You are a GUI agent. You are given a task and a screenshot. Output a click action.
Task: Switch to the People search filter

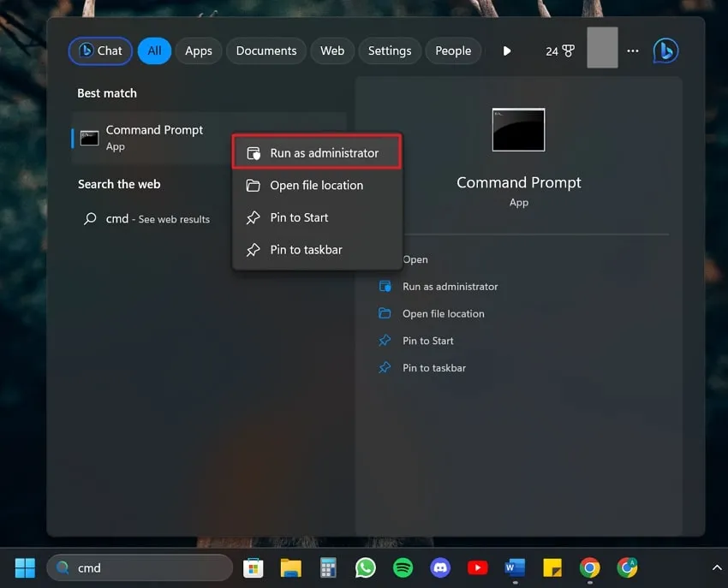point(453,50)
